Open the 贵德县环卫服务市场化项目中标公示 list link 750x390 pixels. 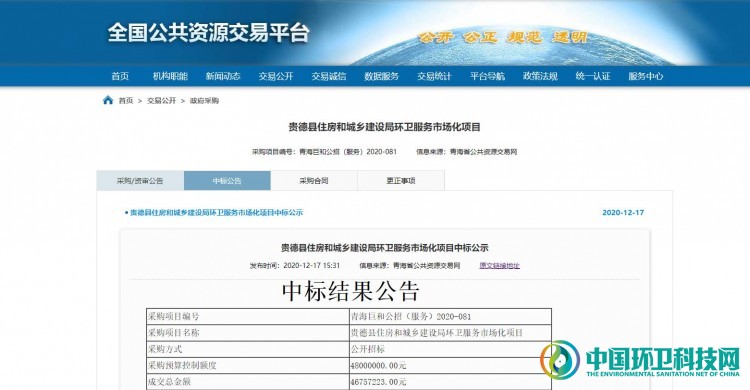coord(216,212)
